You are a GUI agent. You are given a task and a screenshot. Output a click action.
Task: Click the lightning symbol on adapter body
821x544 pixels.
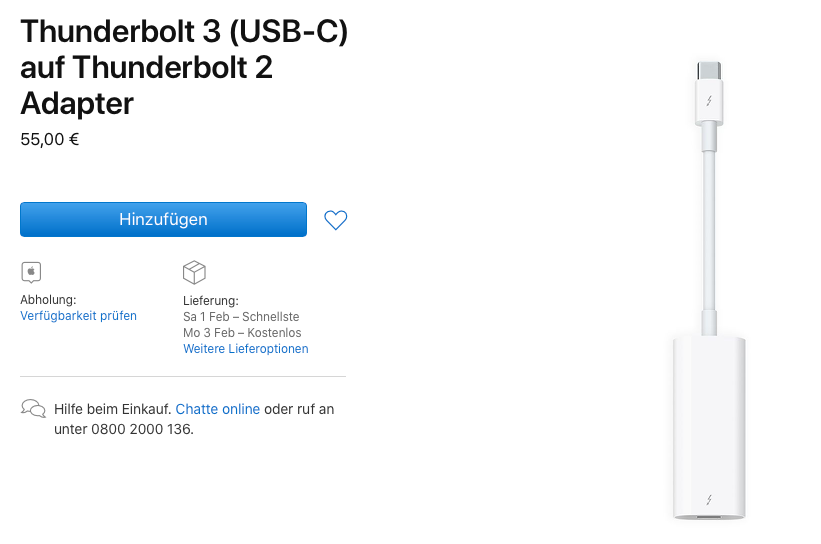[709, 498]
